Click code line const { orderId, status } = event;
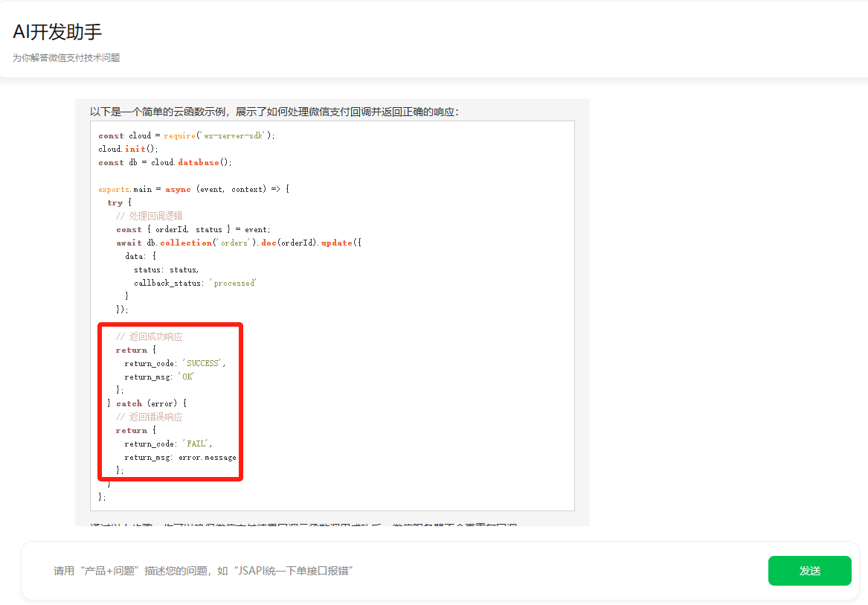 [193, 229]
